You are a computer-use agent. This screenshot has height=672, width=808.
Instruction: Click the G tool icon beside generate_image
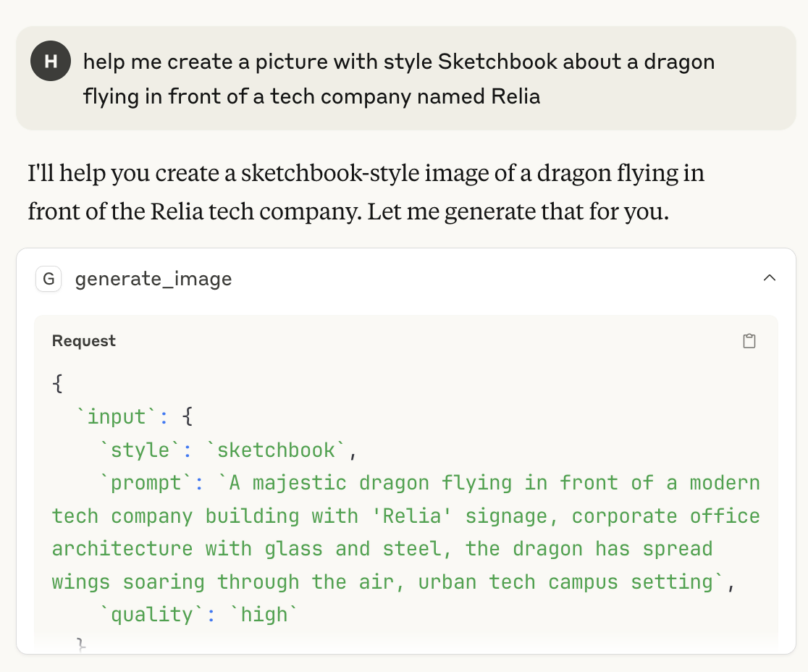pos(49,279)
